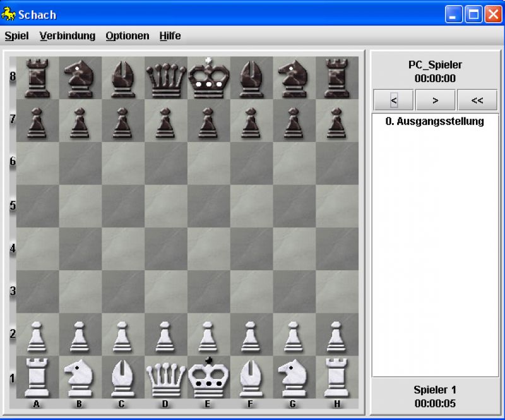Select the black bishop on F8
Viewport: 505px width, 420px height.
pyautogui.click(x=251, y=80)
